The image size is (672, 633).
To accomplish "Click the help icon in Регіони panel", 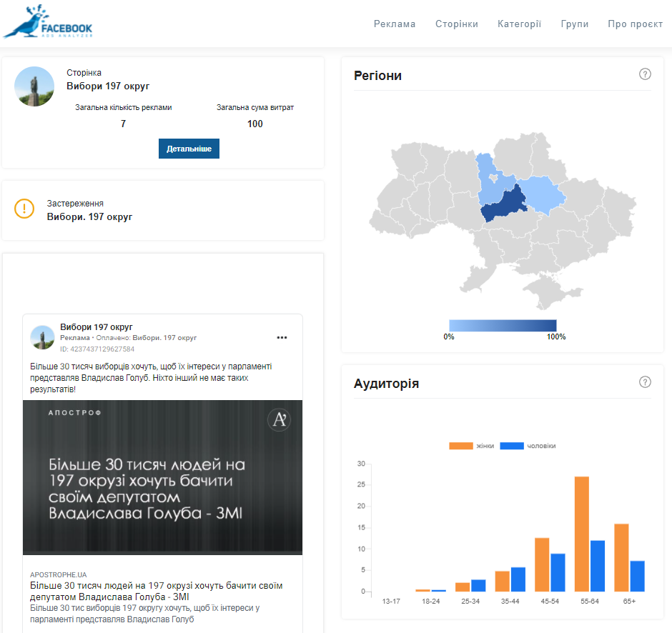I will click(x=645, y=74).
